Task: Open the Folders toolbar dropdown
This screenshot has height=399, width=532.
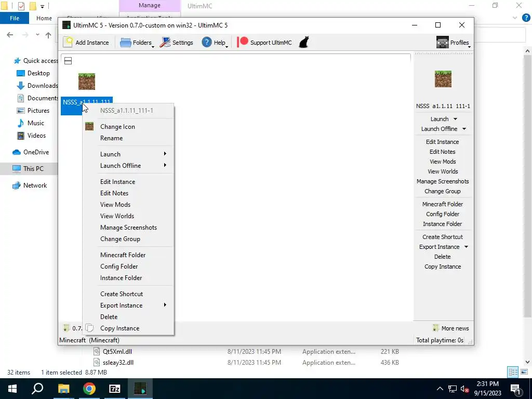Action: [x=137, y=43]
